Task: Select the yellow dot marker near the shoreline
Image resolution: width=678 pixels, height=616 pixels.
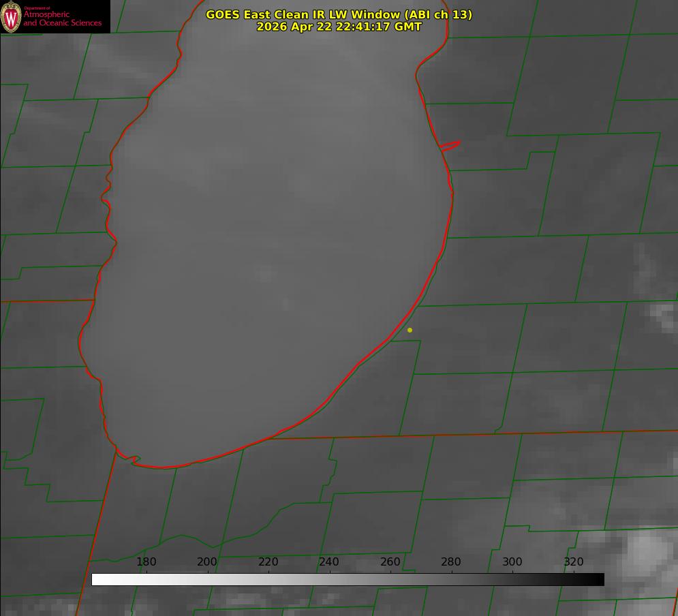Action: click(x=410, y=330)
